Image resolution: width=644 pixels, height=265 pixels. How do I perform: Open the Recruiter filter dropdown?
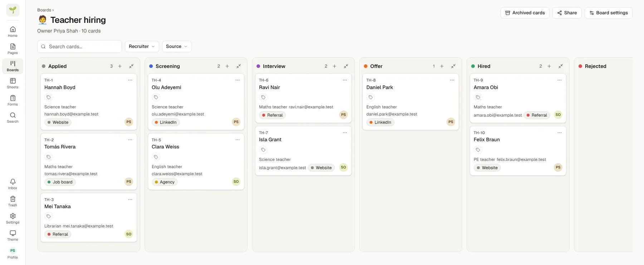pos(142,46)
